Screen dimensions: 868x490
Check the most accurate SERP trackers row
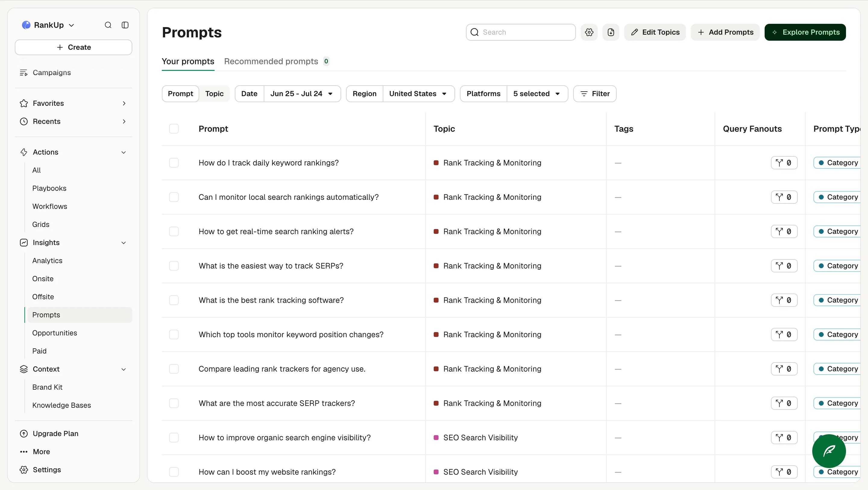[x=174, y=403]
